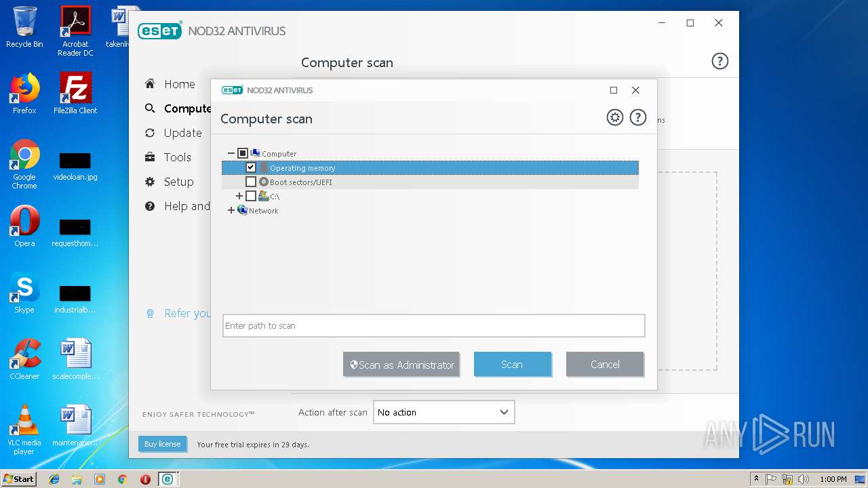Screen dimensions: 868x488
Task: Click the Boot sectors disc icon
Action: (x=264, y=182)
